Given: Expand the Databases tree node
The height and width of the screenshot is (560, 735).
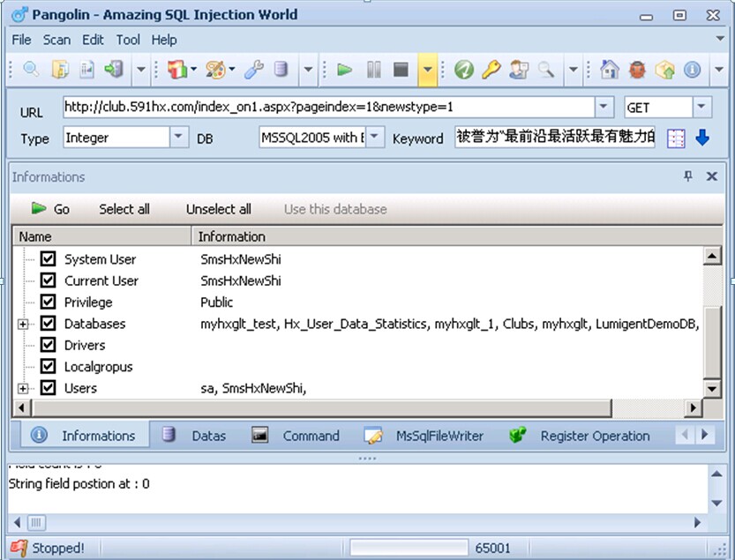Looking at the screenshot, I should pyautogui.click(x=23, y=324).
